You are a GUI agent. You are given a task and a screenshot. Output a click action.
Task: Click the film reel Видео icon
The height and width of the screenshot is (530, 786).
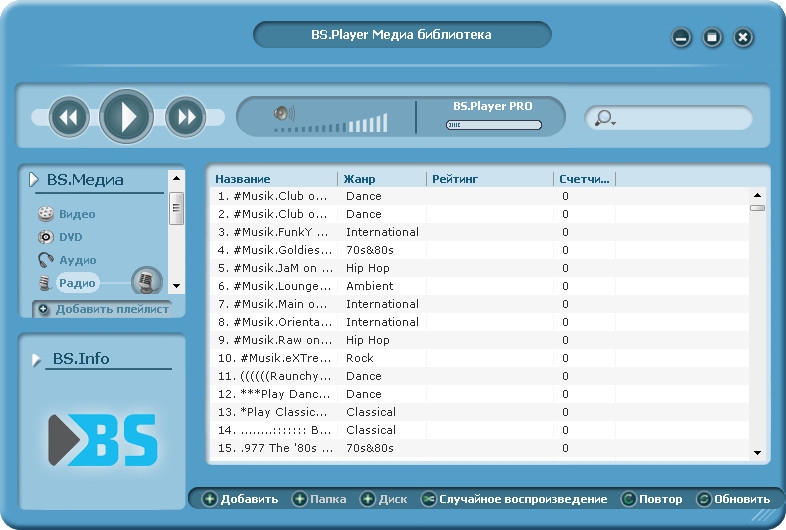pyautogui.click(x=46, y=214)
